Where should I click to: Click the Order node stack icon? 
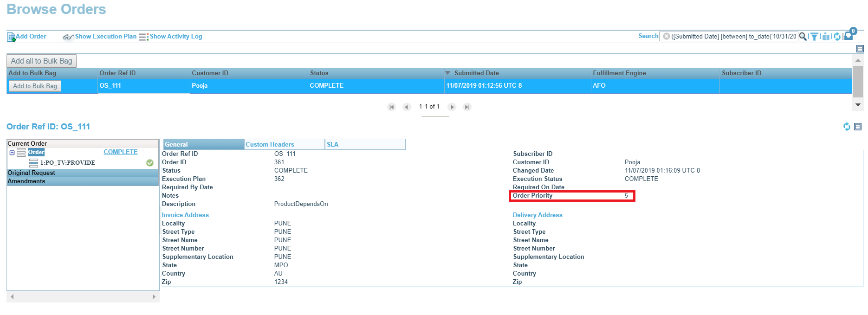point(21,152)
